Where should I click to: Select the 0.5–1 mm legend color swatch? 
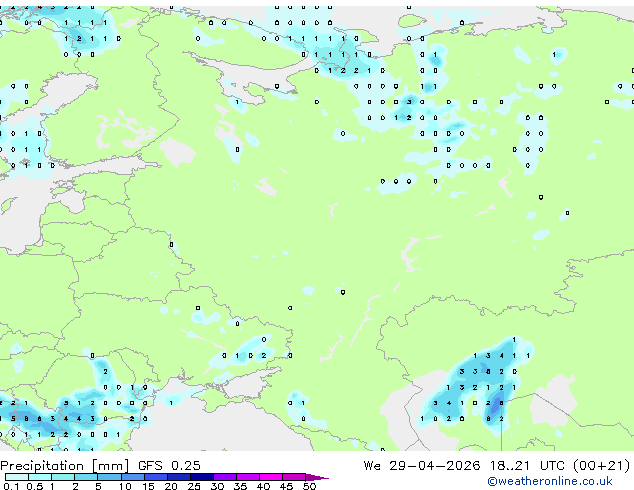coord(40,477)
